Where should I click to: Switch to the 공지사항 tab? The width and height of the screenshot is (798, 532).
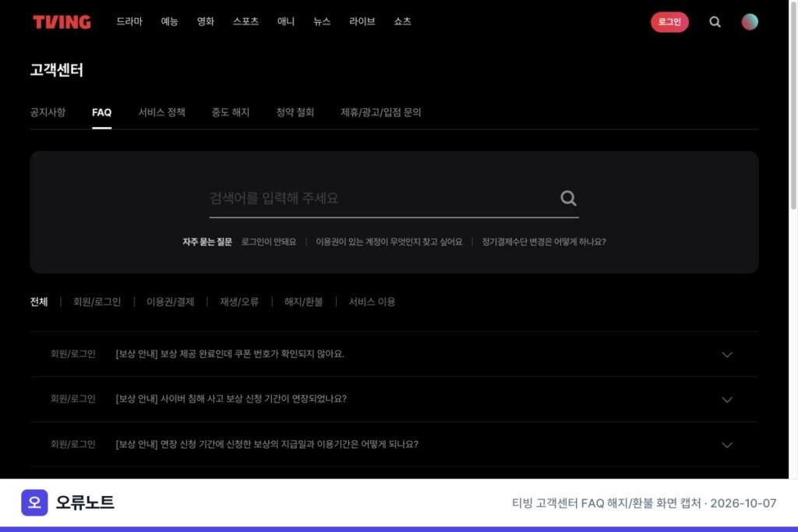pyautogui.click(x=48, y=112)
